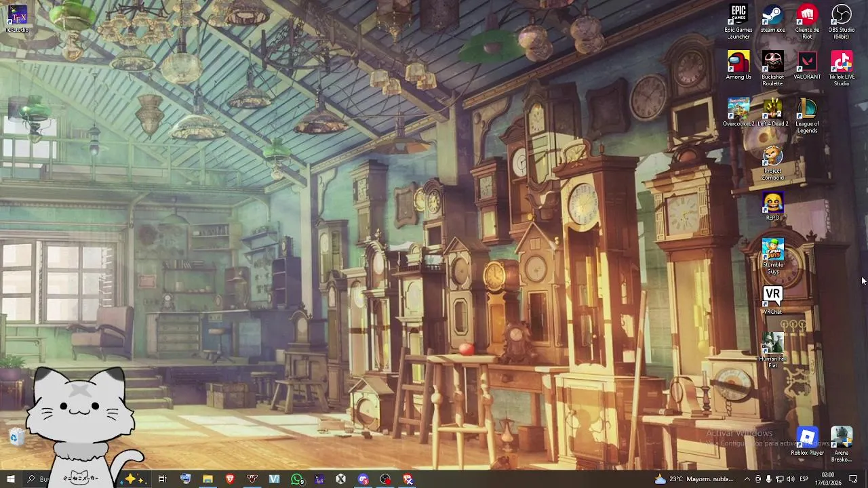Open the volume speaker tray icon
This screenshot has height=488, width=868.
[x=790, y=479]
